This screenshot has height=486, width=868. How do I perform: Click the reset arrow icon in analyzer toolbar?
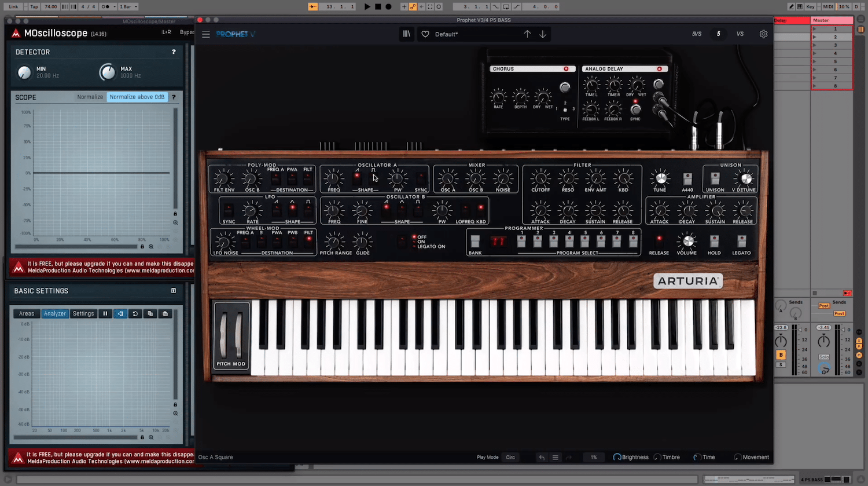pos(135,313)
